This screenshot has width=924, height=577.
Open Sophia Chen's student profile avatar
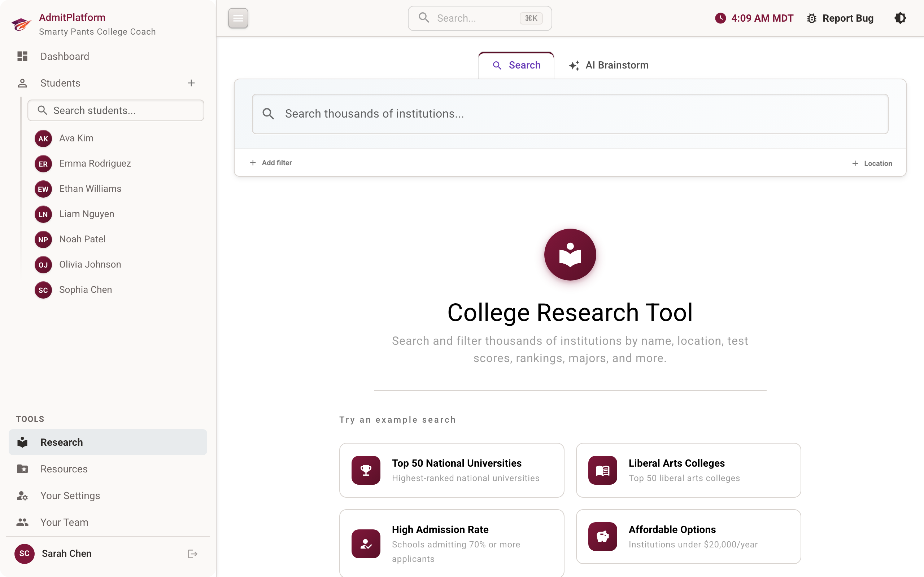[43, 290]
